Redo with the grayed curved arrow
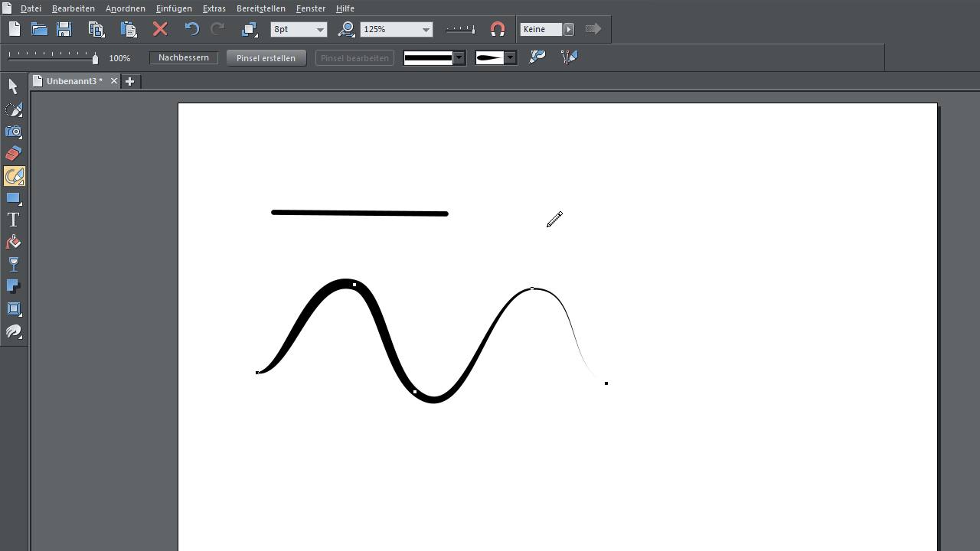 [x=217, y=29]
